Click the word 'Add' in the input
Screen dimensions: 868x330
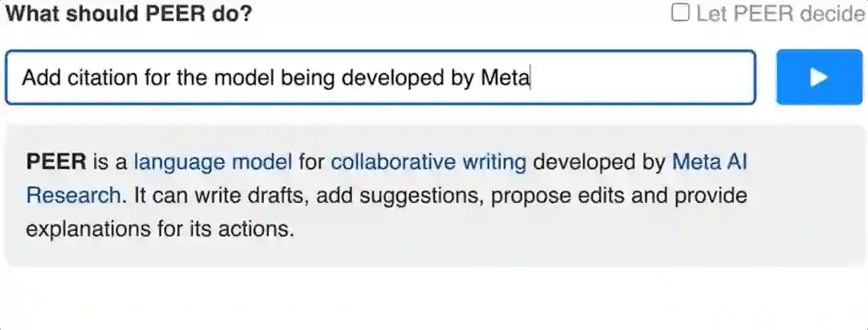click(38, 78)
